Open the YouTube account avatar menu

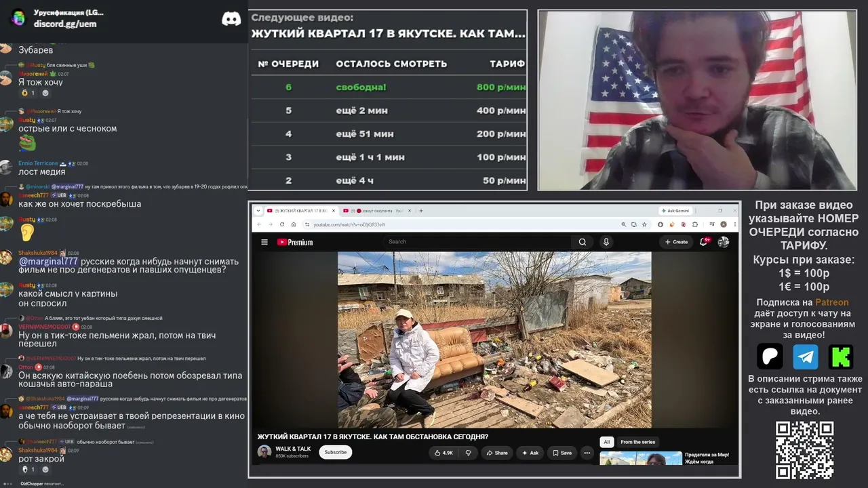click(724, 242)
